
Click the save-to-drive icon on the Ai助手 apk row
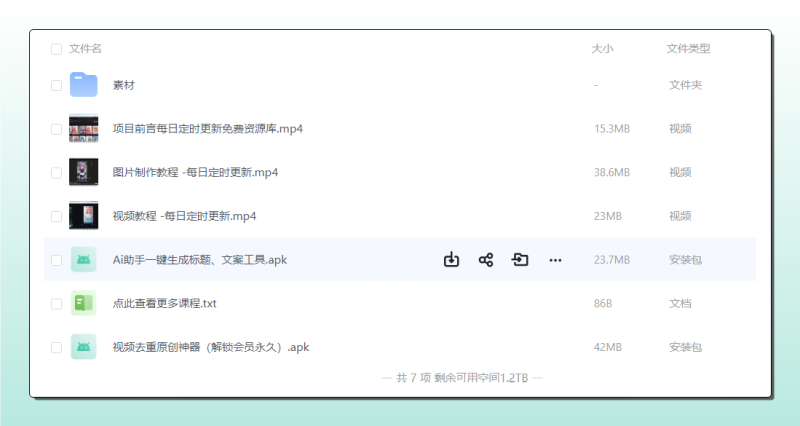(520, 260)
